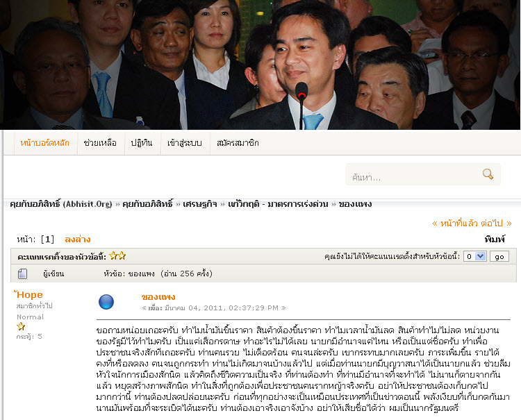Open the rating score dropdown

click(x=475, y=256)
